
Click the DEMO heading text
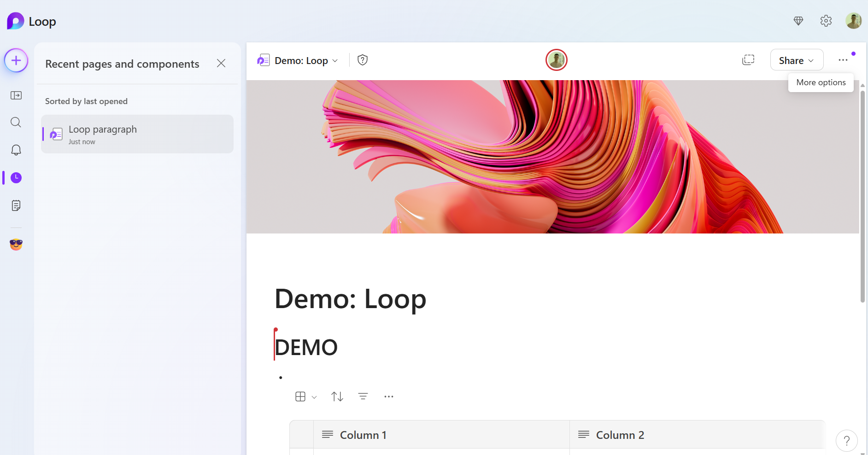click(x=306, y=347)
